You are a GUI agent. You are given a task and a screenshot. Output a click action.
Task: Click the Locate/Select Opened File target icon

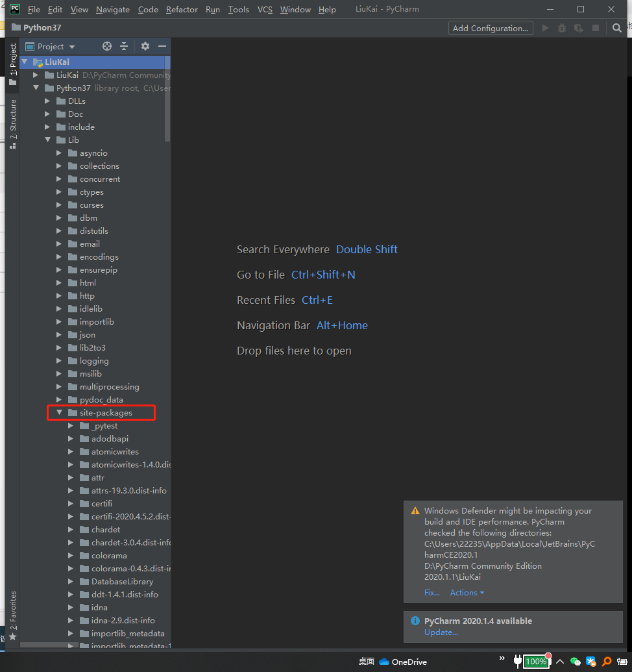point(107,46)
